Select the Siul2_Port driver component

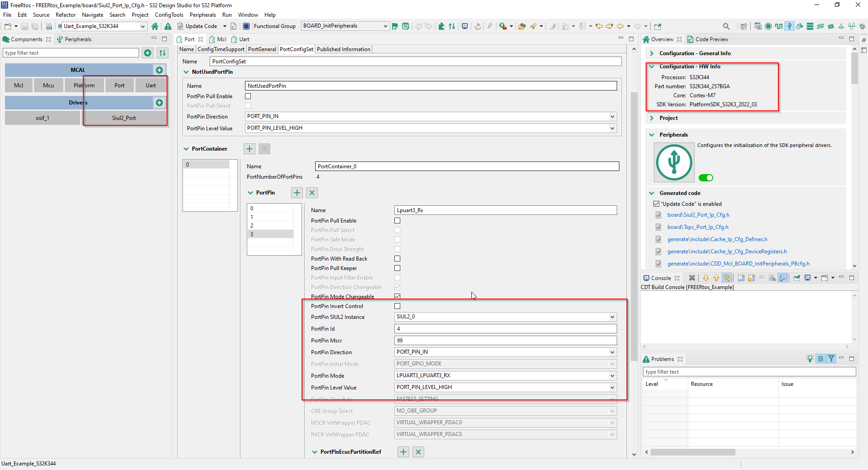pyautogui.click(x=124, y=118)
